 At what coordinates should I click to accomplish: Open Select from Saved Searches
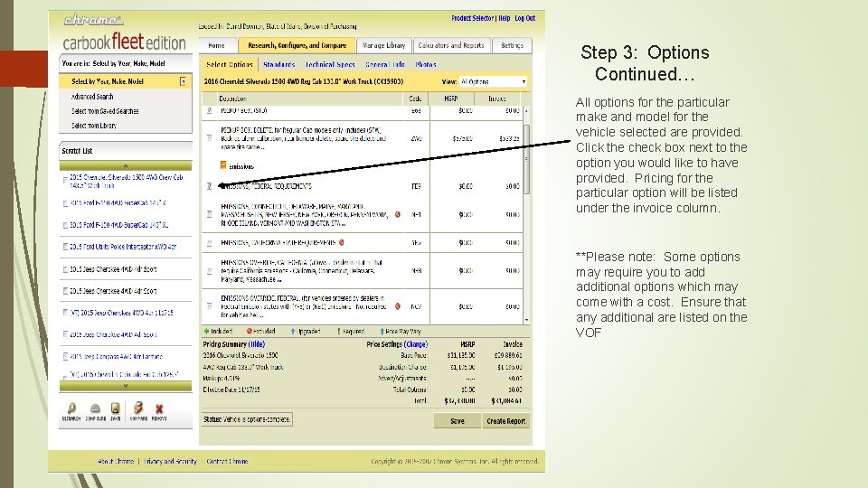click(x=105, y=111)
